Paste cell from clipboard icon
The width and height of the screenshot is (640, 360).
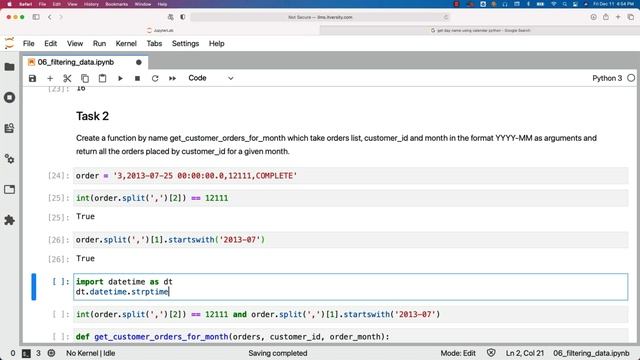coord(102,78)
